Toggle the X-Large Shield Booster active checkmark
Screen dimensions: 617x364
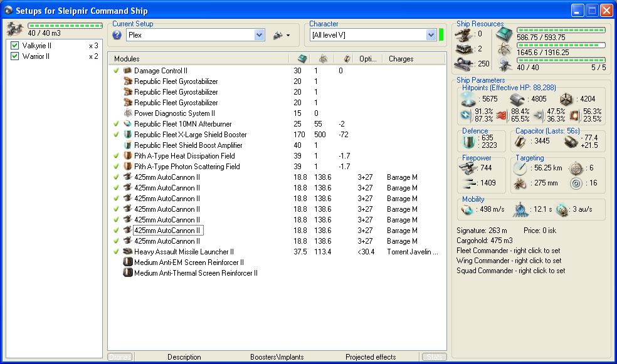click(x=116, y=134)
